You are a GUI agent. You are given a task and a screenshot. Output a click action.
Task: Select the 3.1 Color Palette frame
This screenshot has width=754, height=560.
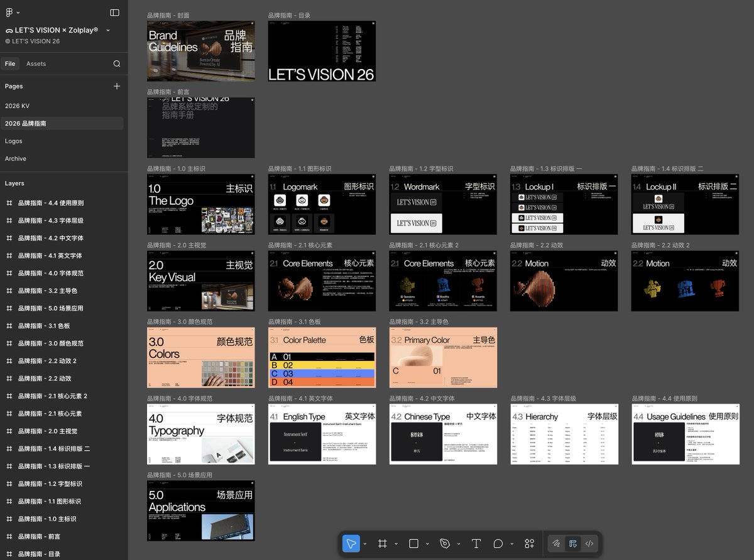(322, 357)
